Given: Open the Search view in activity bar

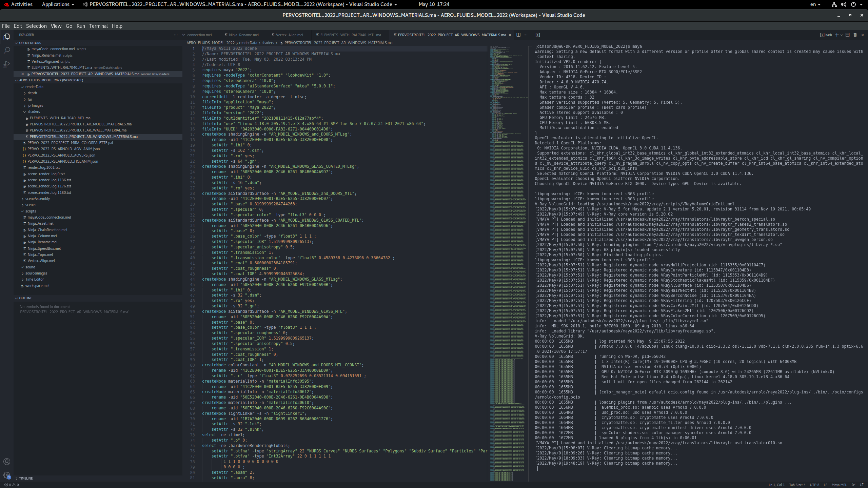Looking at the screenshot, I should pos(7,50).
